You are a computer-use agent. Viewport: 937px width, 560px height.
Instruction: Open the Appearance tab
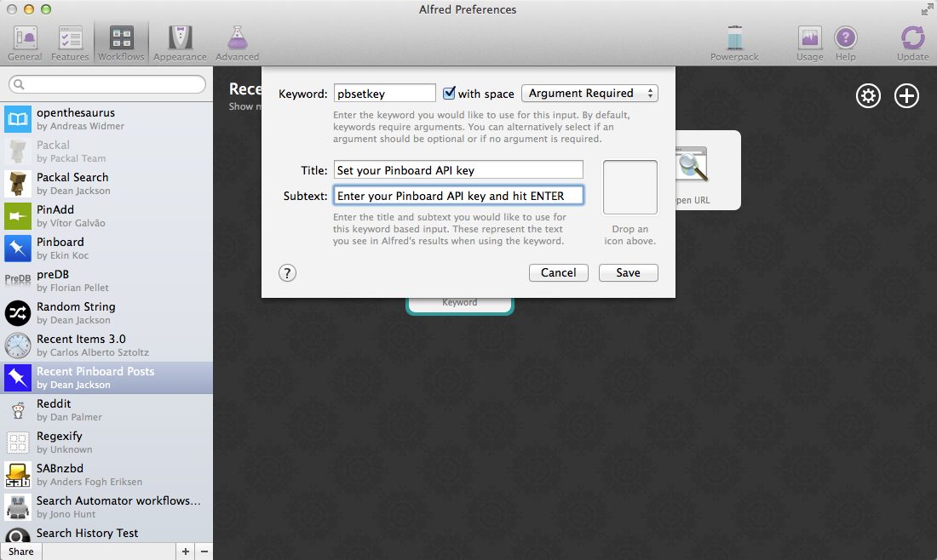tap(180, 43)
